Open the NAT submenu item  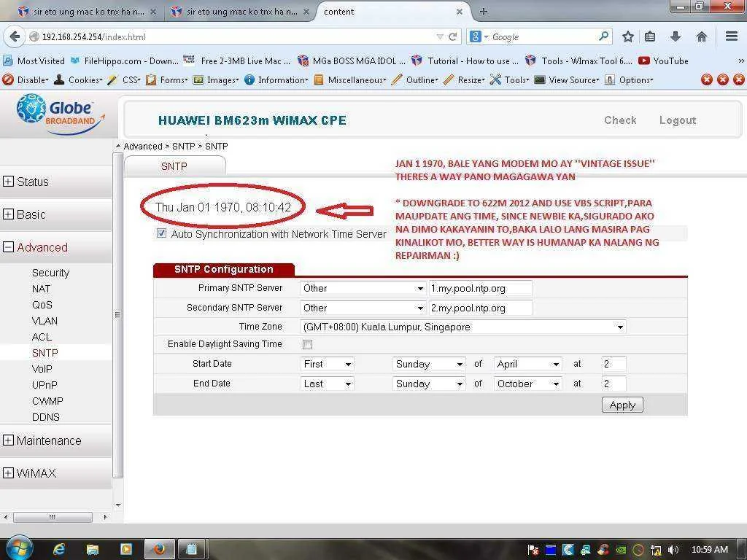41,289
